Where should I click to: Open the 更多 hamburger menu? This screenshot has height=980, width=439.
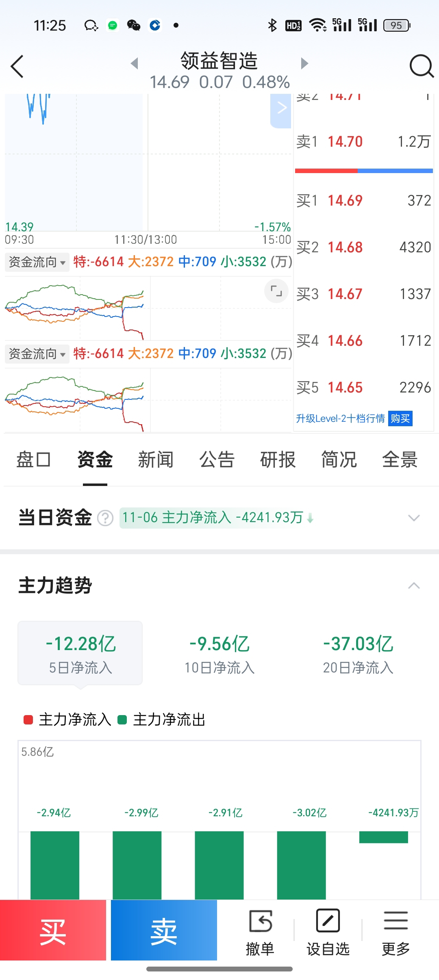(396, 932)
